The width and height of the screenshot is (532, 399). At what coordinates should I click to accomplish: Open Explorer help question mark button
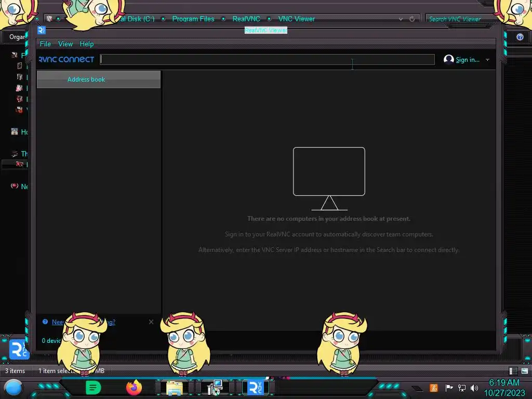pyautogui.click(x=520, y=37)
